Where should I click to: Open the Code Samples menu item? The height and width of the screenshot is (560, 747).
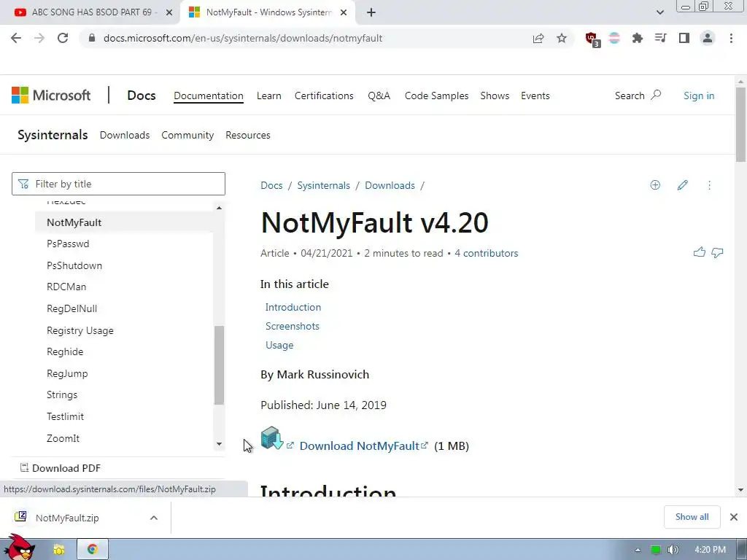point(436,96)
